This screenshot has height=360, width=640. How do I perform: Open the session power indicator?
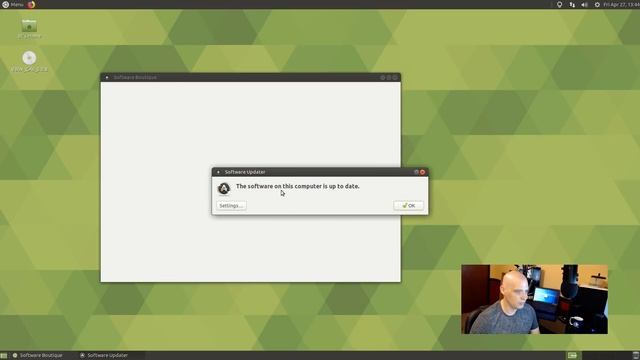[597, 4]
